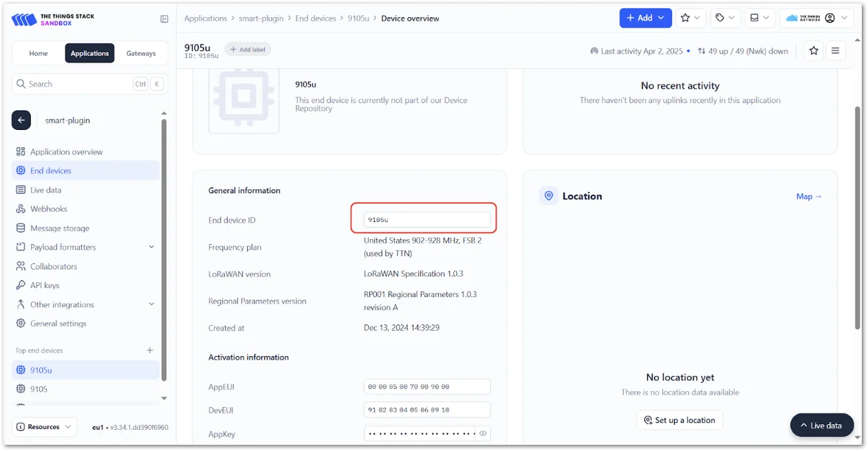Switch to the Applications tab

pyautogui.click(x=89, y=53)
